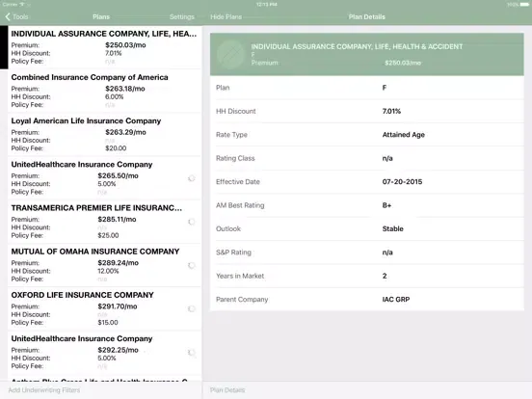Tap Rate Type Attained Age value

404,135
